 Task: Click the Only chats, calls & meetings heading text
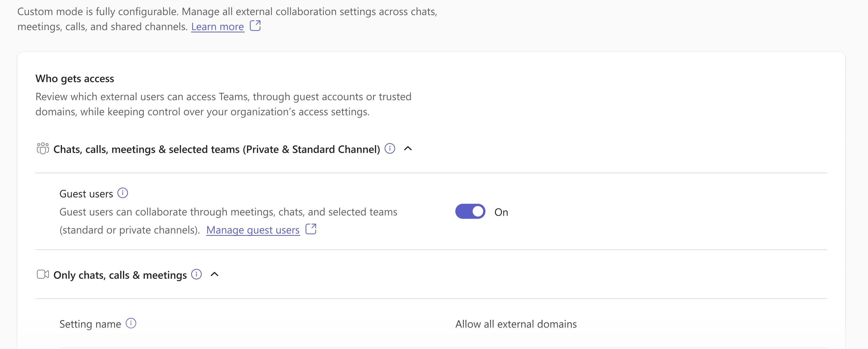pos(120,275)
